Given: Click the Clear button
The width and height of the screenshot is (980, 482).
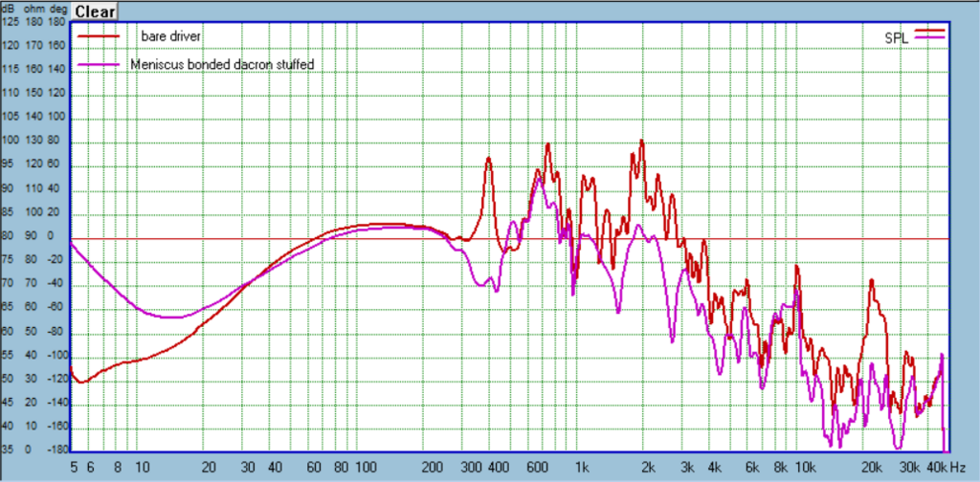Looking at the screenshot, I should point(95,11).
